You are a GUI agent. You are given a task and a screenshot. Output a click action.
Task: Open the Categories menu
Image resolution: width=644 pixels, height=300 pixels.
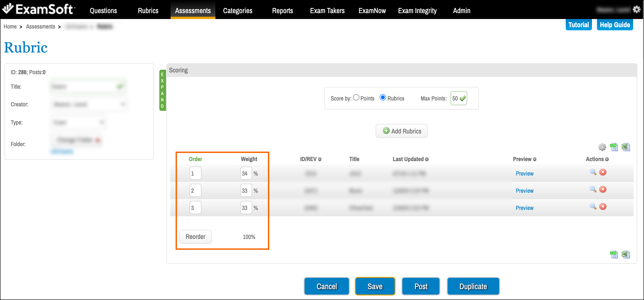click(238, 10)
